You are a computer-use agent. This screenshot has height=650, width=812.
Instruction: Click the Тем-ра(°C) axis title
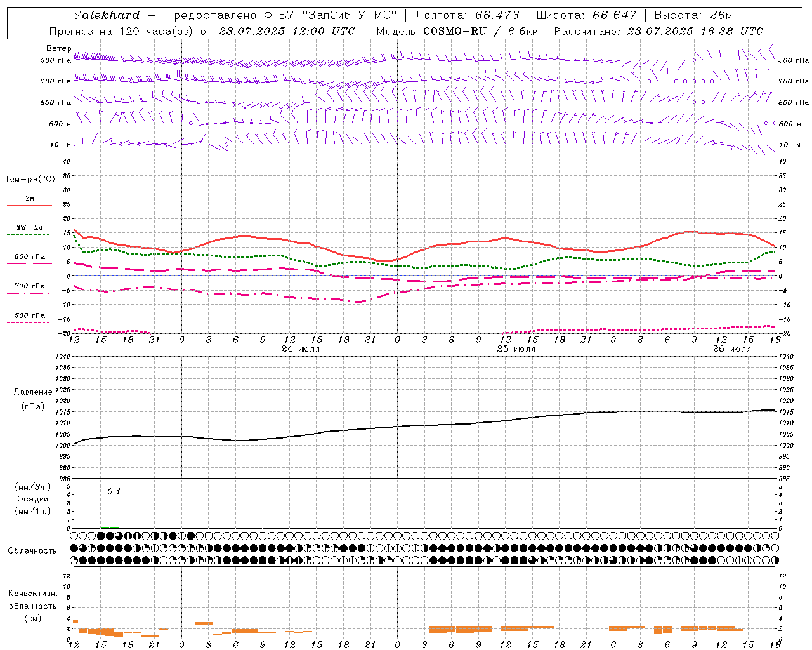tap(30, 180)
